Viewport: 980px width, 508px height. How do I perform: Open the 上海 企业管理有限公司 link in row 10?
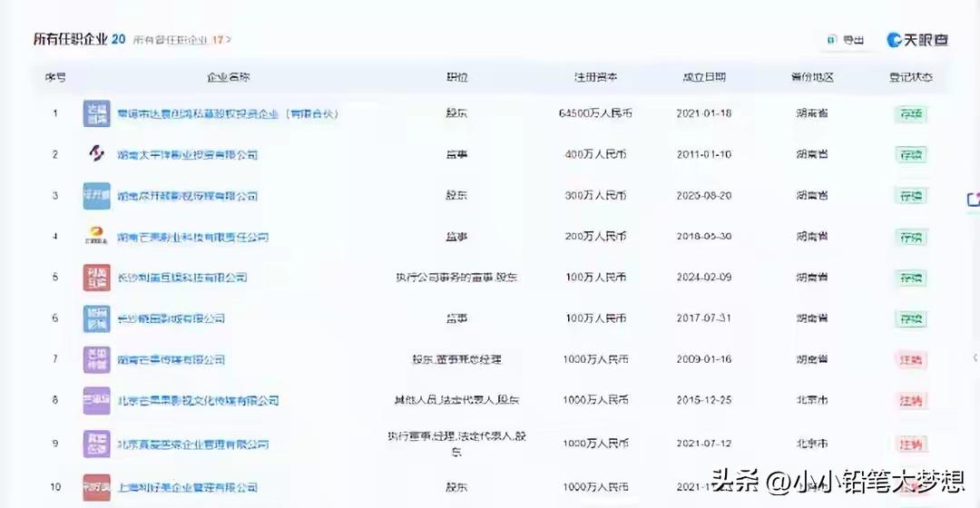pyautogui.click(x=188, y=487)
